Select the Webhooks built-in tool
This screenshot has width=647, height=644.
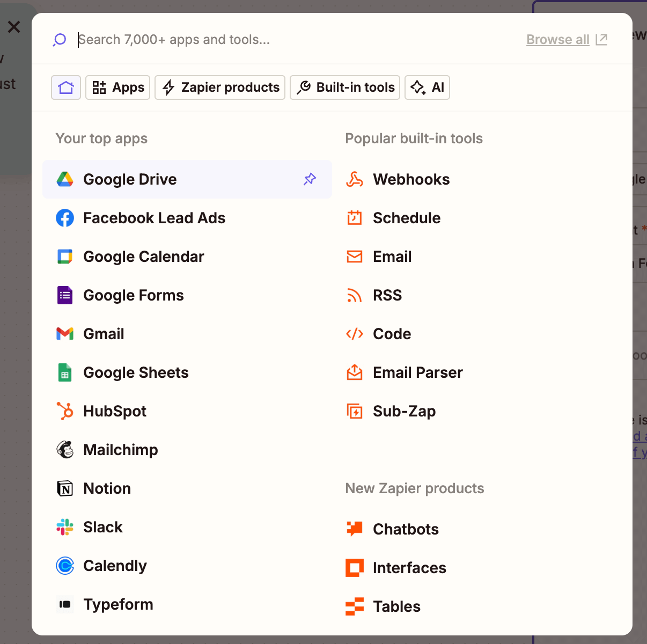[x=411, y=179]
